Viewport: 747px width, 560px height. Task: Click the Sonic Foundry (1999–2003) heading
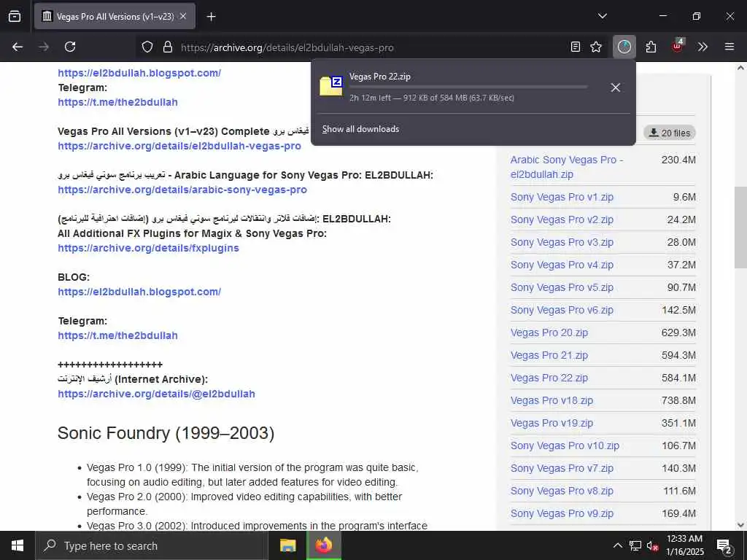click(166, 433)
